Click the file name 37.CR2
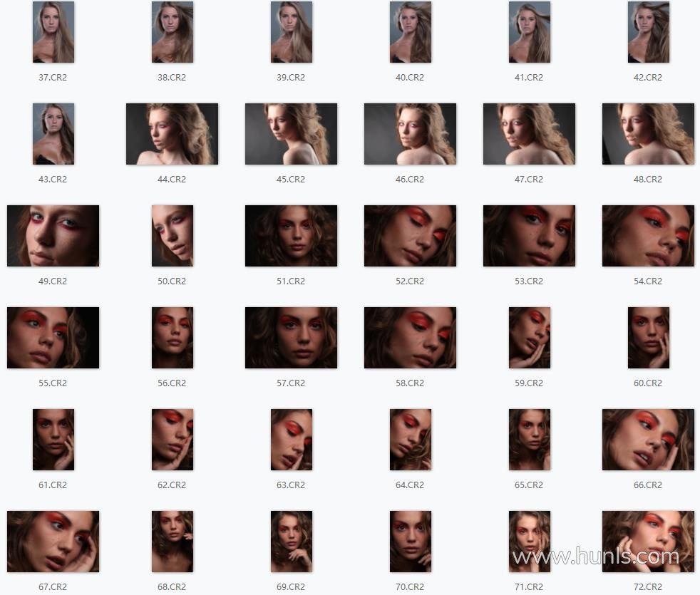The width and height of the screenshot is (700, 595). click(x=53, y=77)
